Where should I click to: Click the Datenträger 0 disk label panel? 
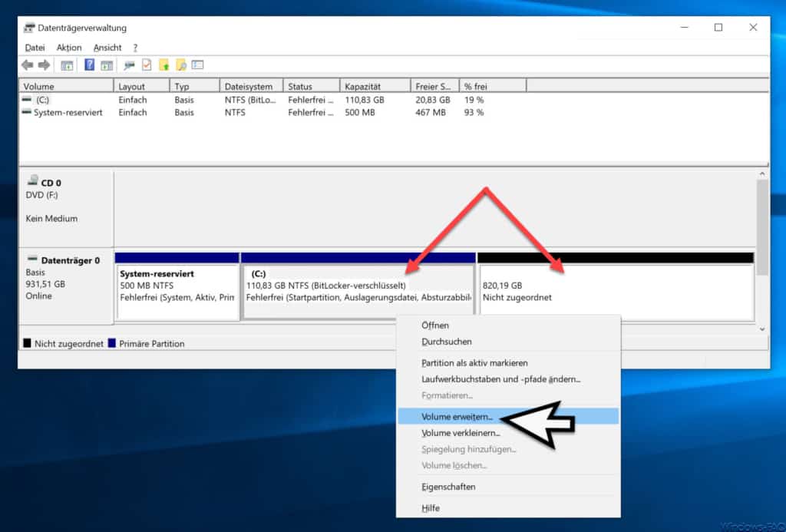[65, 284]
